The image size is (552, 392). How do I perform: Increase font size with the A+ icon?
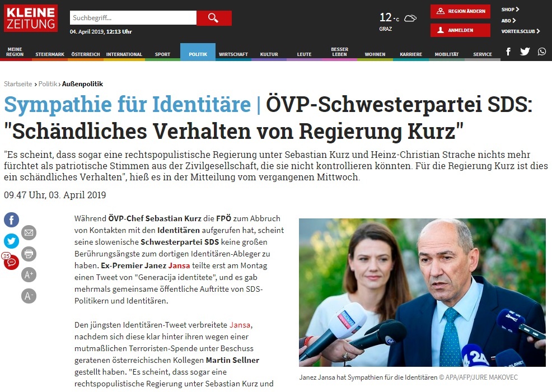click(x=29, y=275)
